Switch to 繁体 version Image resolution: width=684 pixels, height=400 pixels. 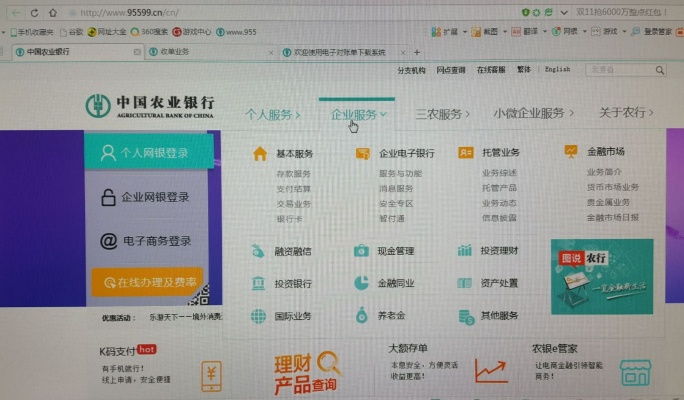tap(524, 69)
